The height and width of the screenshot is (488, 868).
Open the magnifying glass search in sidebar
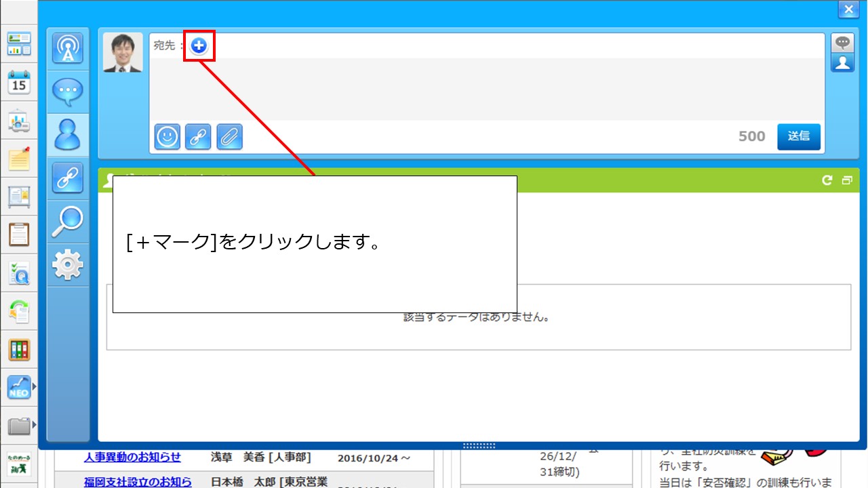coord(68,221)
